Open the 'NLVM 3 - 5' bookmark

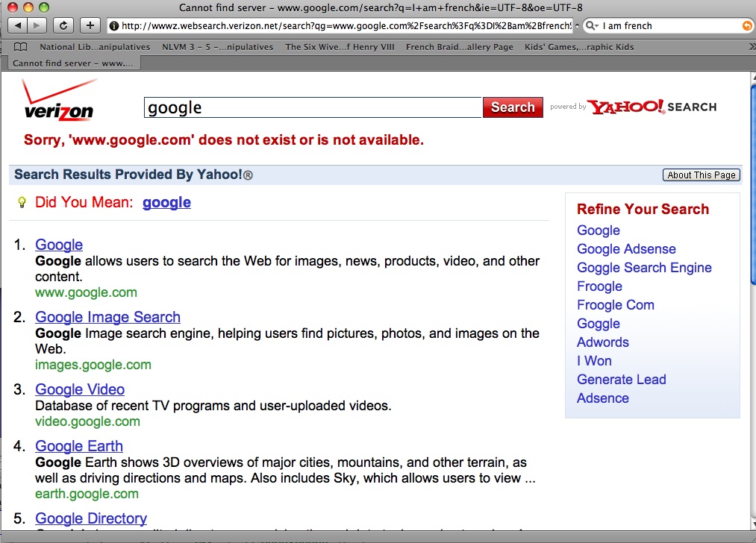[x=217, y=47]
